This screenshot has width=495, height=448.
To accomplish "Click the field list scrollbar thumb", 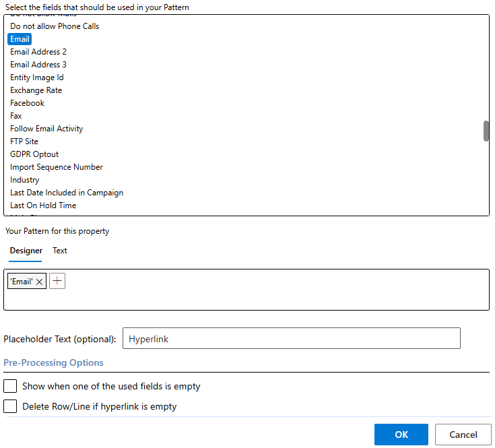I will (486, 131).
